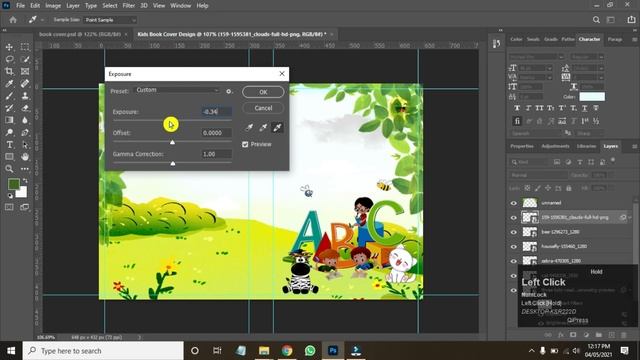Swap foreground and background colors
The image size is (640, 360).
click(25, 180)
